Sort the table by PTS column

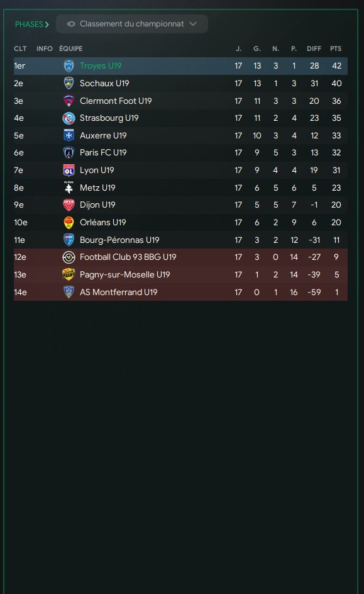coord(336,48)
